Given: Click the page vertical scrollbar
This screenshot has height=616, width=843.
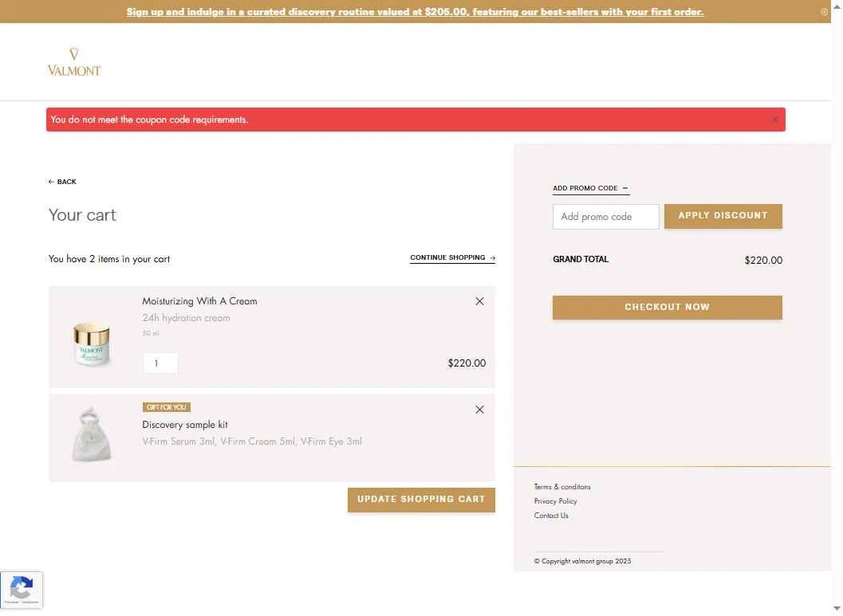Looking at the screenshot, I should click(837, 306).
